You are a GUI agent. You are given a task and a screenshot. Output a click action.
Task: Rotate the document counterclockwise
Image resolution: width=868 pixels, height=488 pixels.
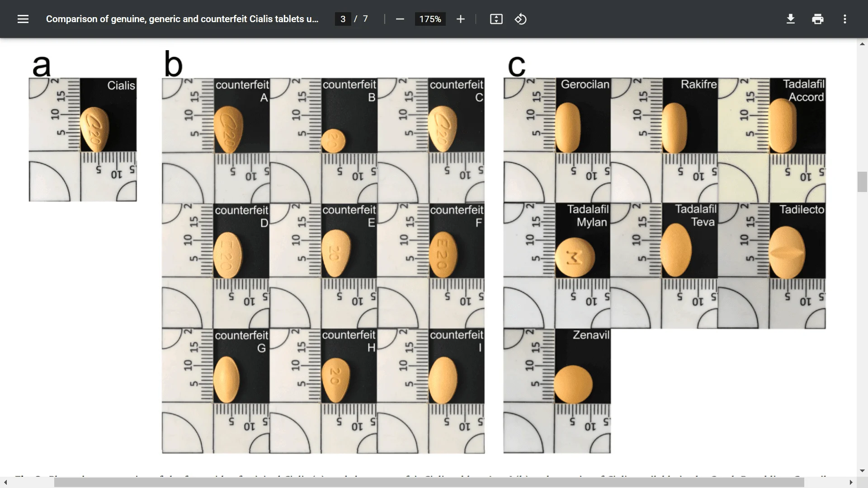[520, 19]
